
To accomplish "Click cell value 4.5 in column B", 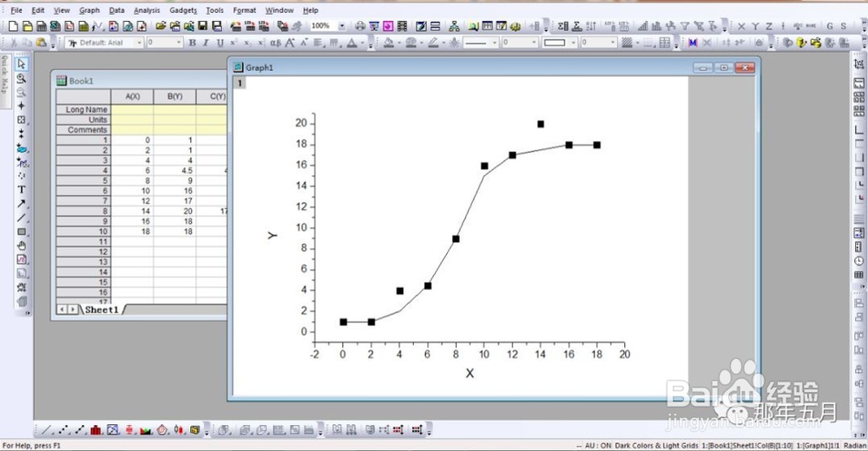I will click(x=175, y=171).
